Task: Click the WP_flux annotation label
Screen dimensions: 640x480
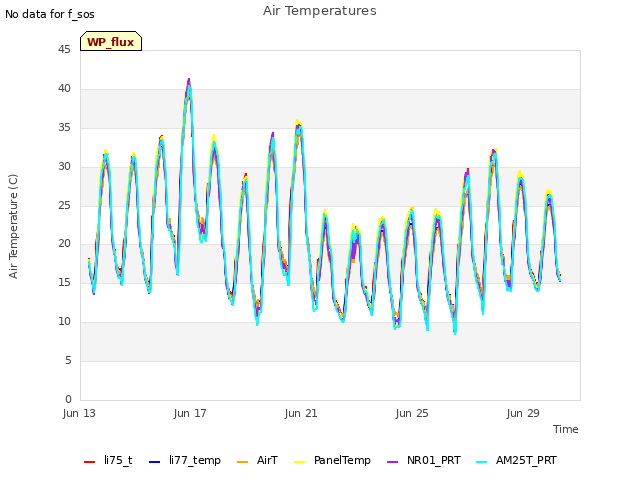Action: tap(111, 41)
